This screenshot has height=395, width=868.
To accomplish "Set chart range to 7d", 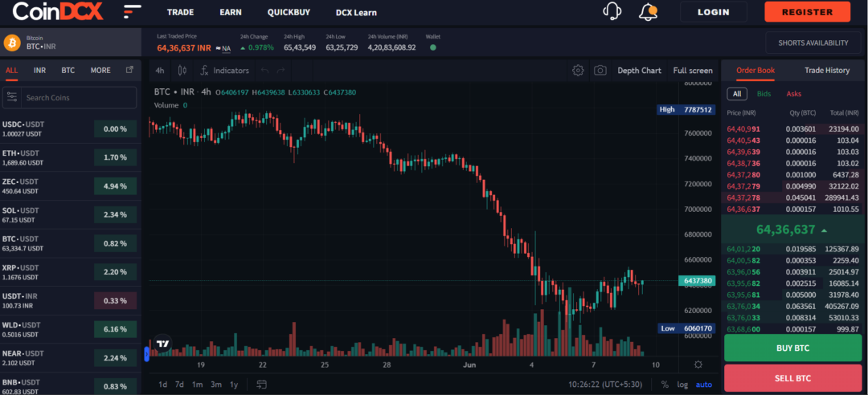I will [179, 385].
